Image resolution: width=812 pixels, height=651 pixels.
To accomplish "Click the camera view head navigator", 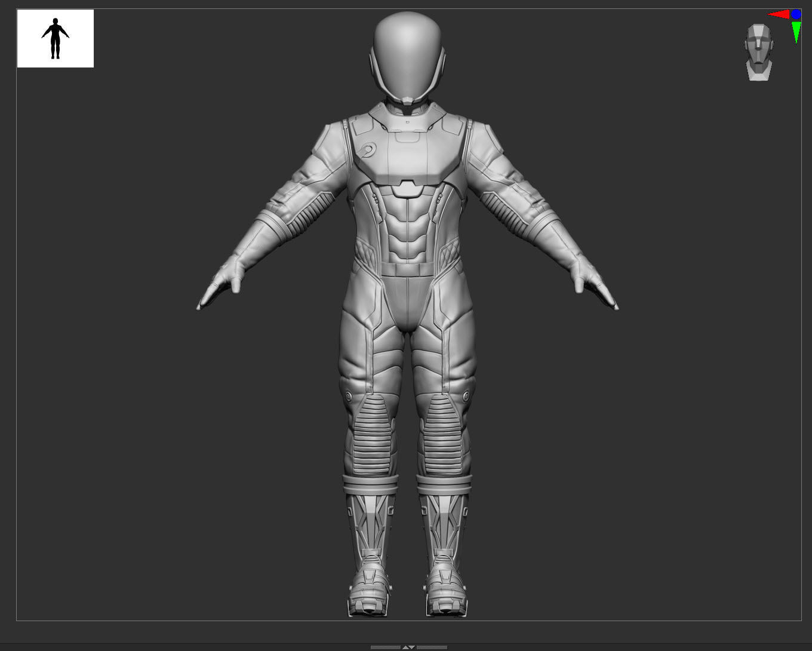I will click(758, 52).
